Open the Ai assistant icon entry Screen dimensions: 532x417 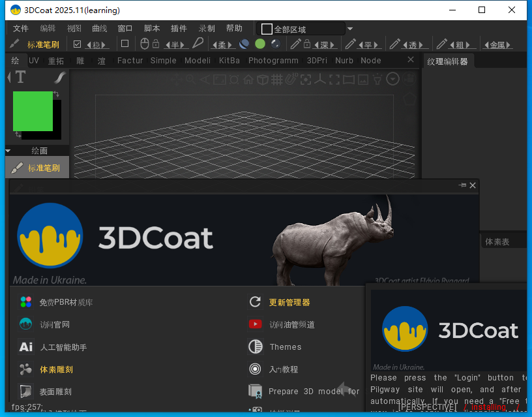tap(25, 347)
